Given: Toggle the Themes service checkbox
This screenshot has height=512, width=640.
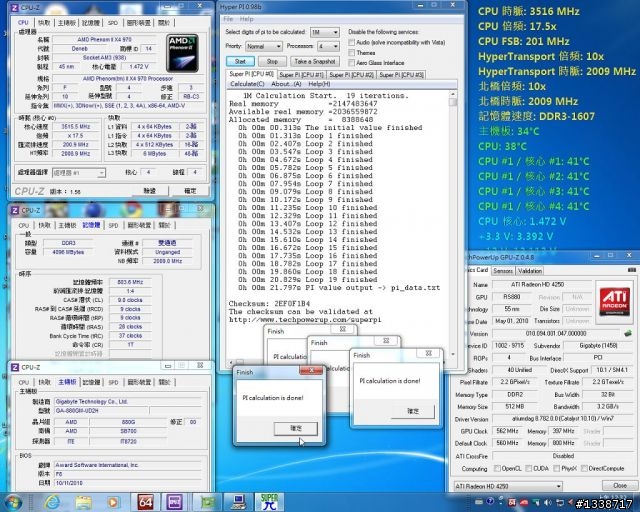Looking at the screenshot, I should click(x=351, y=53).
